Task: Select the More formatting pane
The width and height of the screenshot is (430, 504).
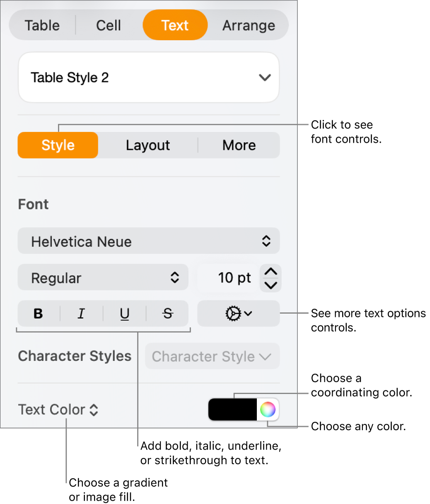Action: coord(239,145)
